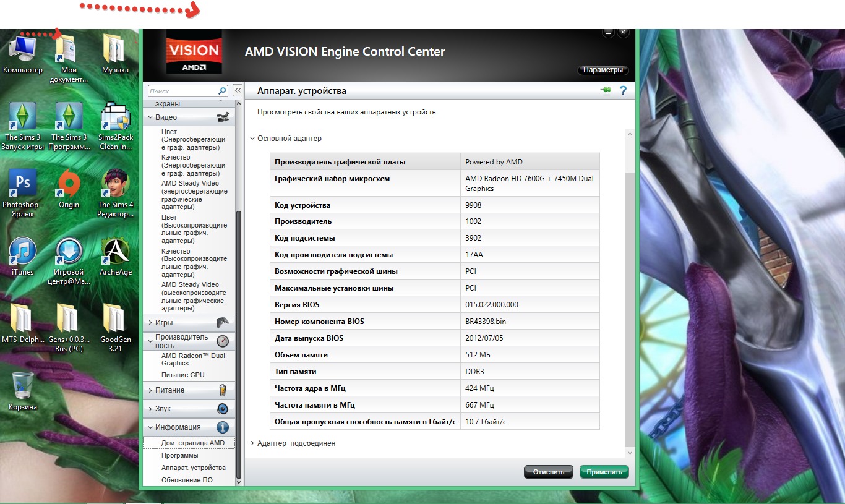Expand the Адаптер подсоединен group

click(x=252, y=443)
